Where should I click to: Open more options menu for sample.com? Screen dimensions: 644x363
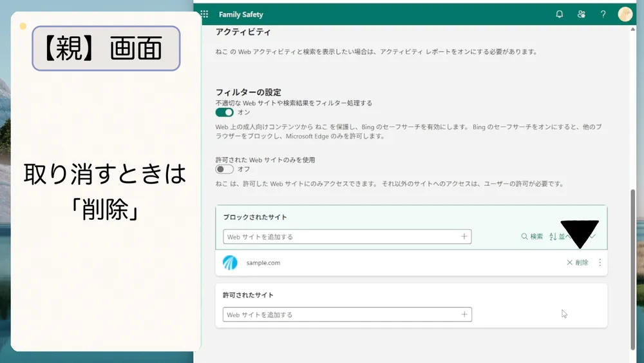pyautogui.click(x=600, y=262)
